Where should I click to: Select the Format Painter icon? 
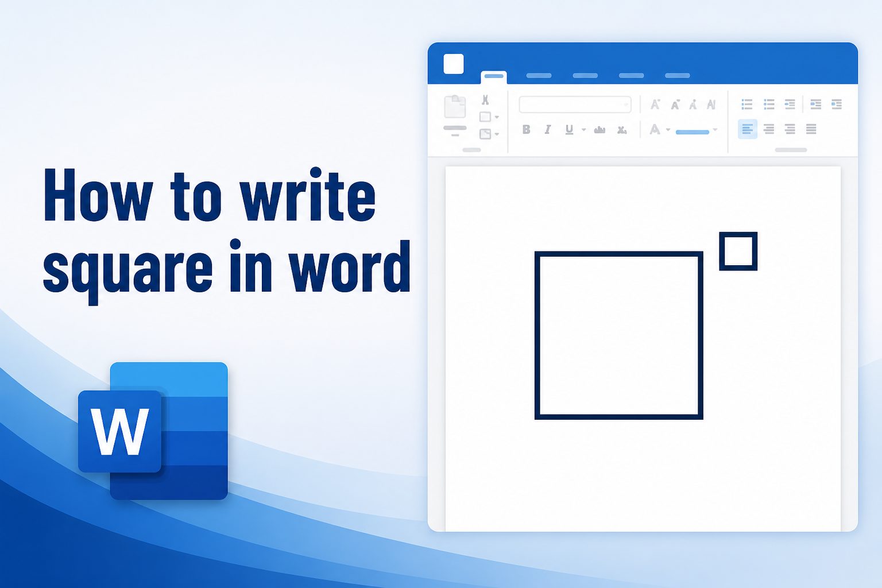point(485,134)
